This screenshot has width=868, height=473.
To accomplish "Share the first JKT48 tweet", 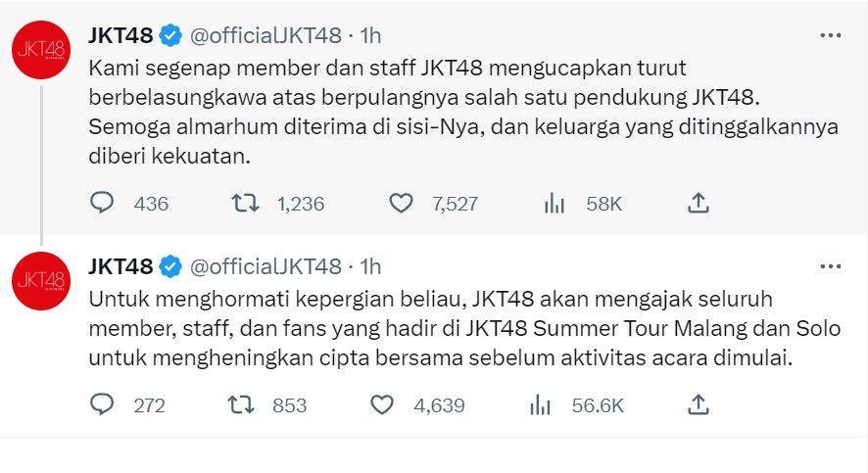I will (699, 203).
